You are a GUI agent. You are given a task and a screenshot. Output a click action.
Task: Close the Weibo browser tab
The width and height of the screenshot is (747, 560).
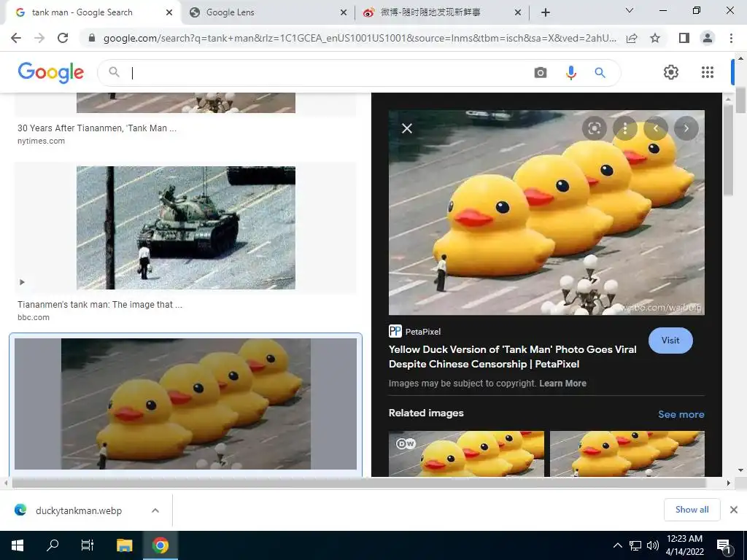518,12
